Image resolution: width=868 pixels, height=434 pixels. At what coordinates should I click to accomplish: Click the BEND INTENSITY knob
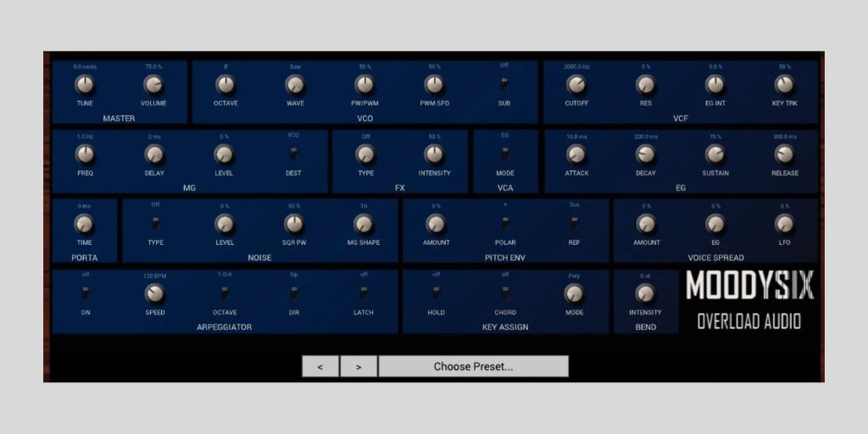pyautogui.click(x=645, y=293)
